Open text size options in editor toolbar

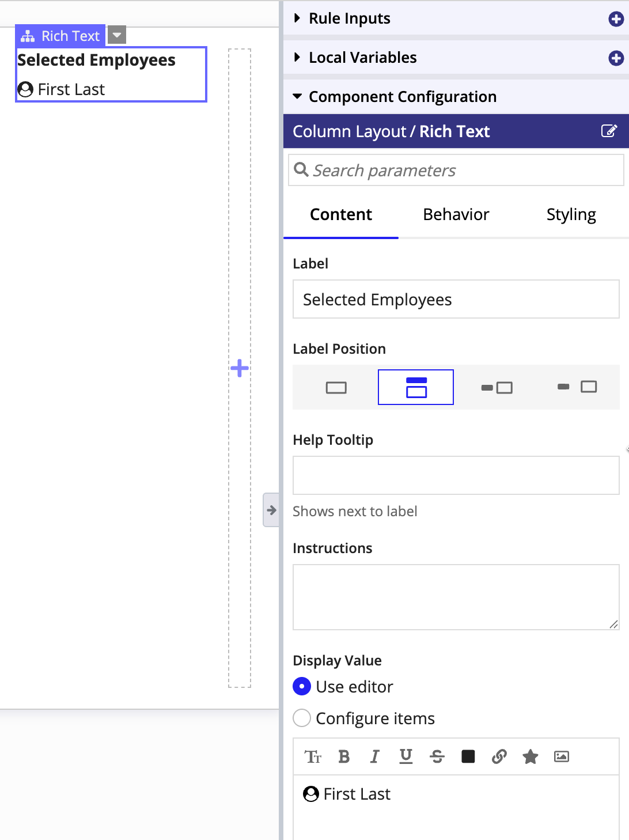pyautogui.click(x=313, y=756)
